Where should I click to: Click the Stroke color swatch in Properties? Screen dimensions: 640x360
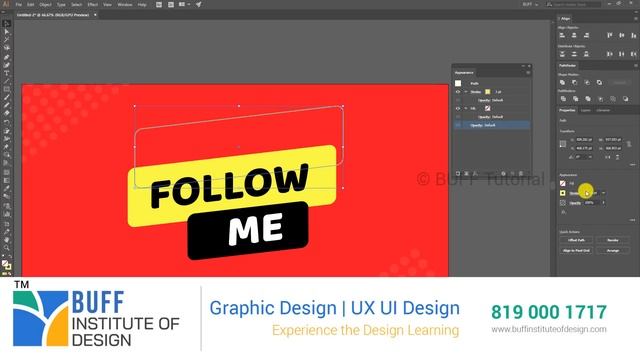tap(562, 193)
